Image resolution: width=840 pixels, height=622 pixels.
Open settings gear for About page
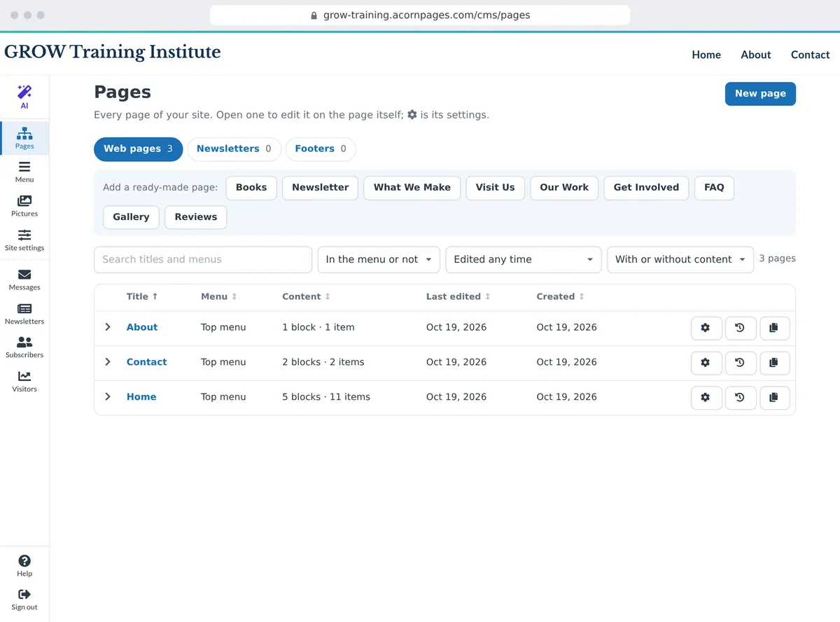pos(706,328)
